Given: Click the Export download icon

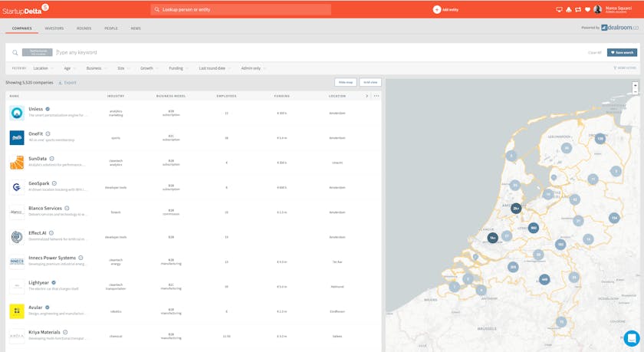Looking at the screenshot, I should [x=61, y=82].
